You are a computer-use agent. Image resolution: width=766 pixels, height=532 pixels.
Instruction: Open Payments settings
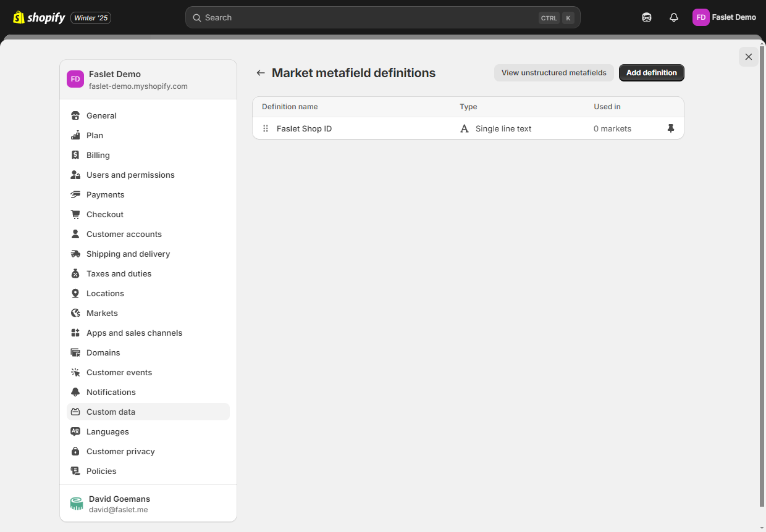[148, 194]
